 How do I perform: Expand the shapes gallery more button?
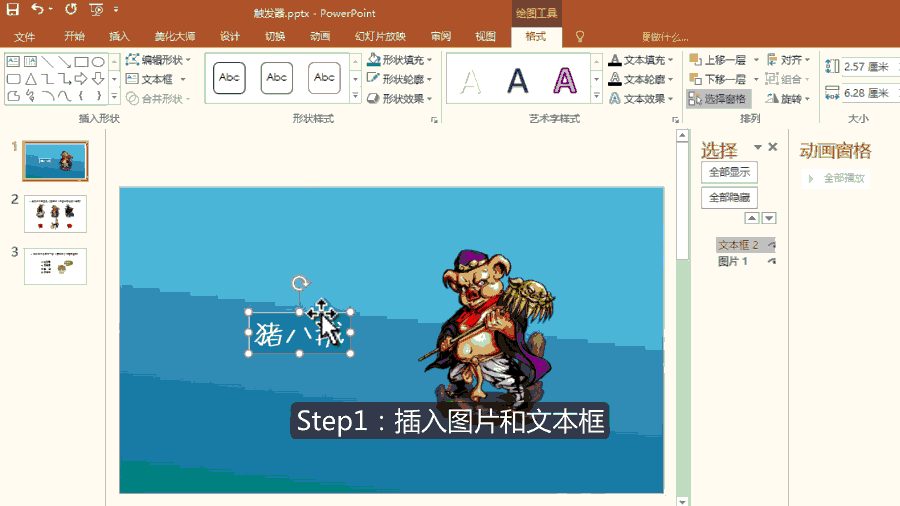tap(114, 96)
